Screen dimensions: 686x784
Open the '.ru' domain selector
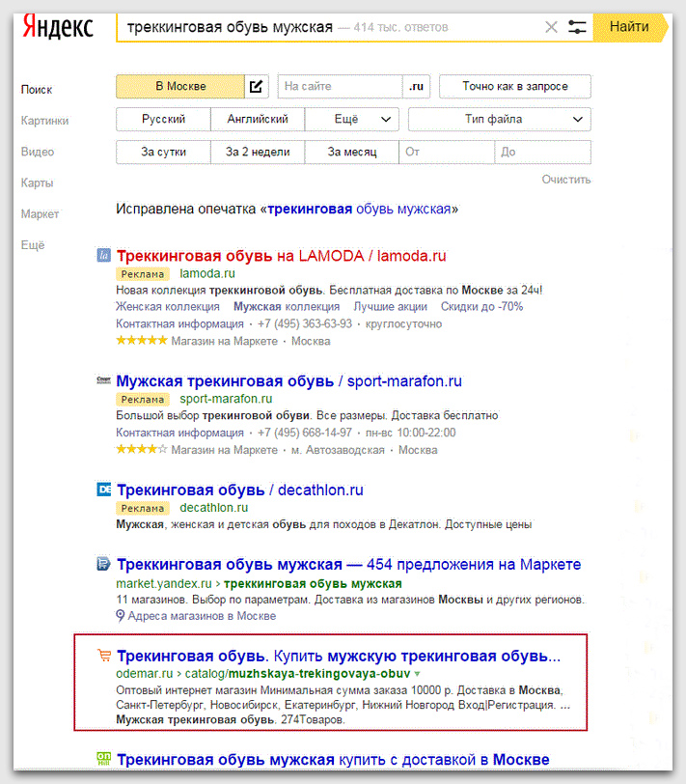[x=416, y=87]
